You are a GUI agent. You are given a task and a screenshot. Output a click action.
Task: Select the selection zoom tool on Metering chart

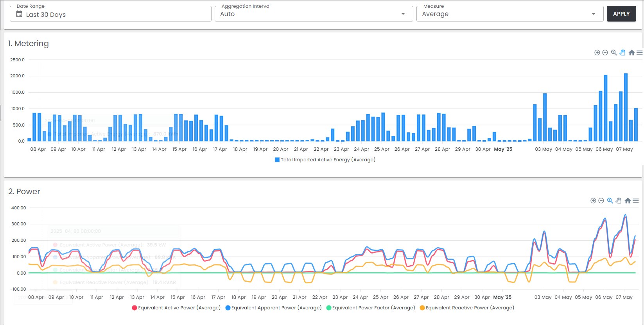(x=614, y=52)
